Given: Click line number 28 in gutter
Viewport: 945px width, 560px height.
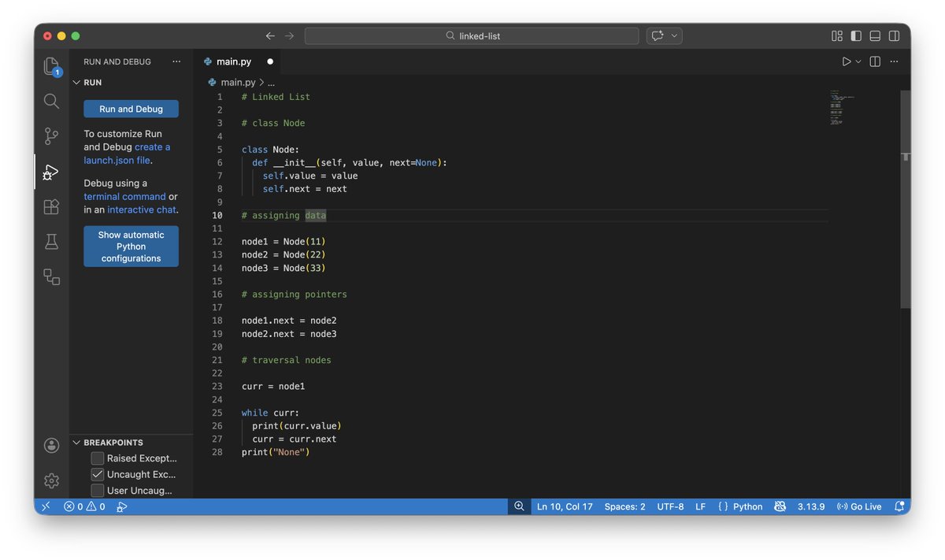Looking at the screenshot, I should click(217, 452).
